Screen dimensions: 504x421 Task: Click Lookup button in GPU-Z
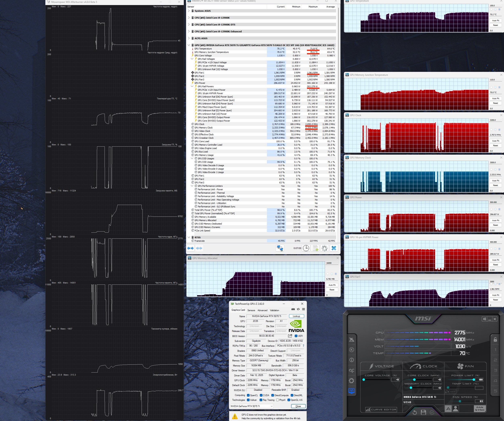[x=296, y=316]
